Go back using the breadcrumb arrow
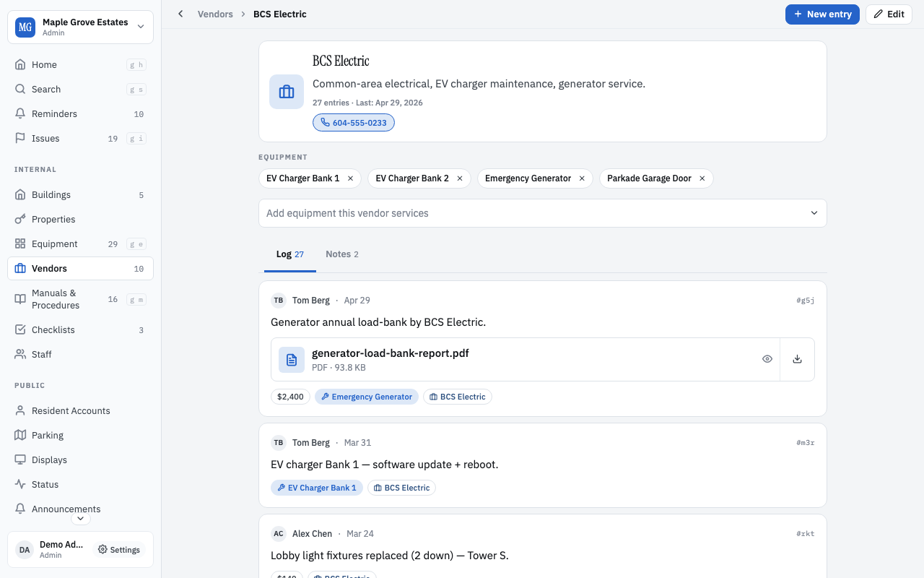Screen dimensions: 924x578 point(180,14)
